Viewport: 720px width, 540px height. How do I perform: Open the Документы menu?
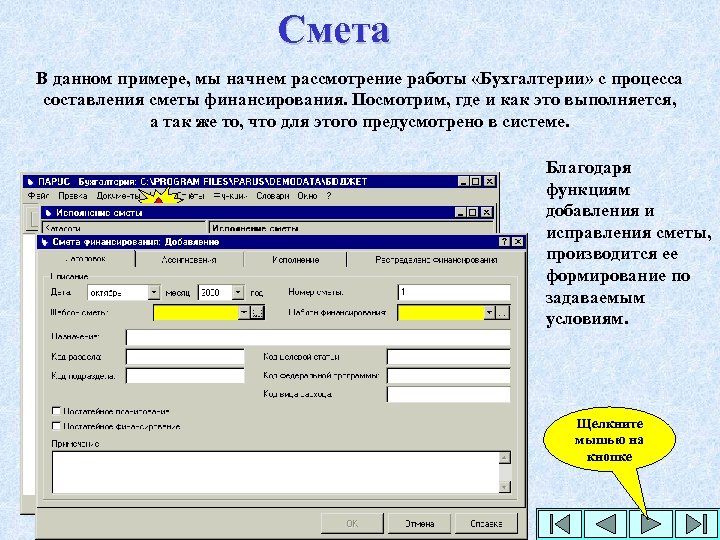[x=118, y=196]
